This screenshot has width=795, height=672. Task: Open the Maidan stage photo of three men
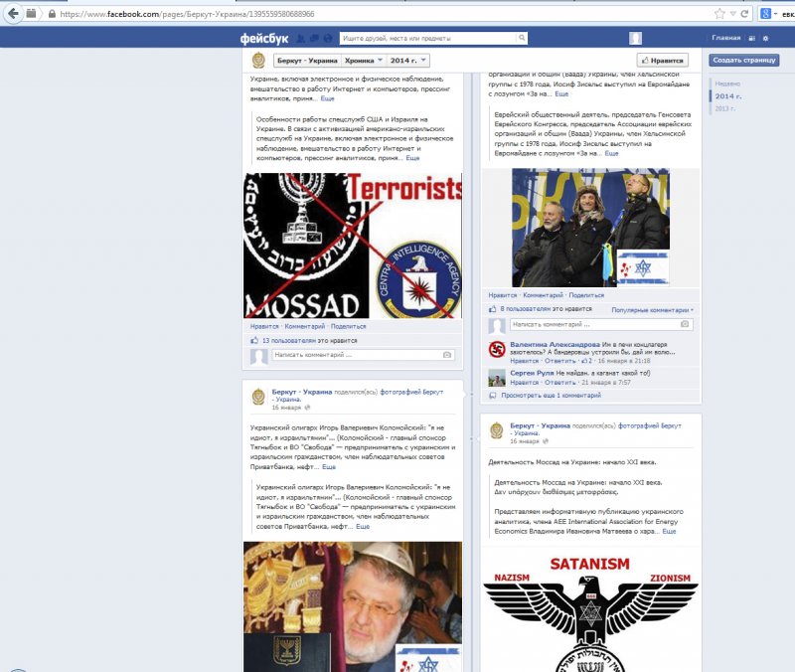tap(590, 228)
